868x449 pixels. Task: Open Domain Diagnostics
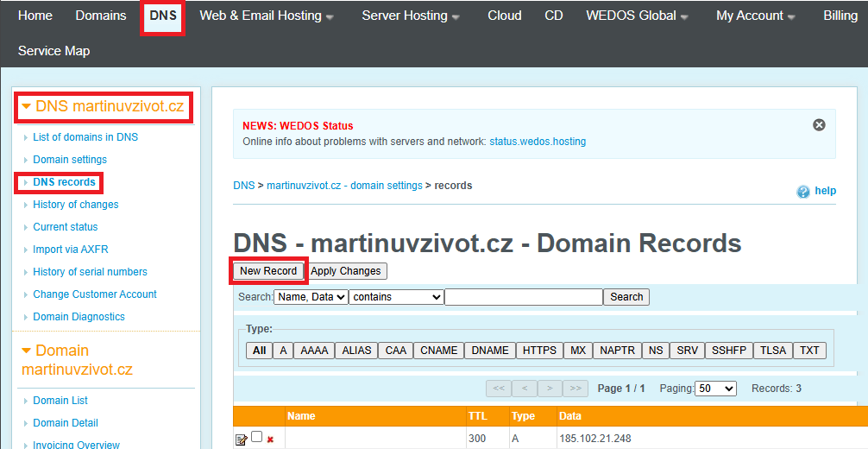[79, 317]
